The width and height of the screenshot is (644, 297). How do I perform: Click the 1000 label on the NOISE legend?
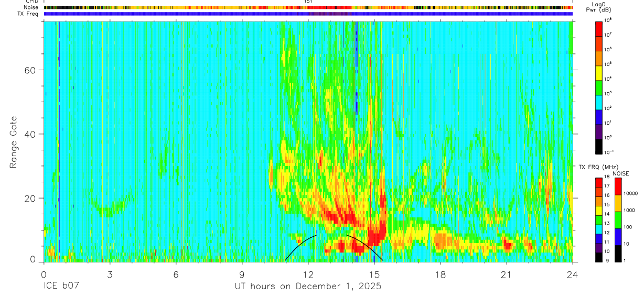tap(630, 210)
